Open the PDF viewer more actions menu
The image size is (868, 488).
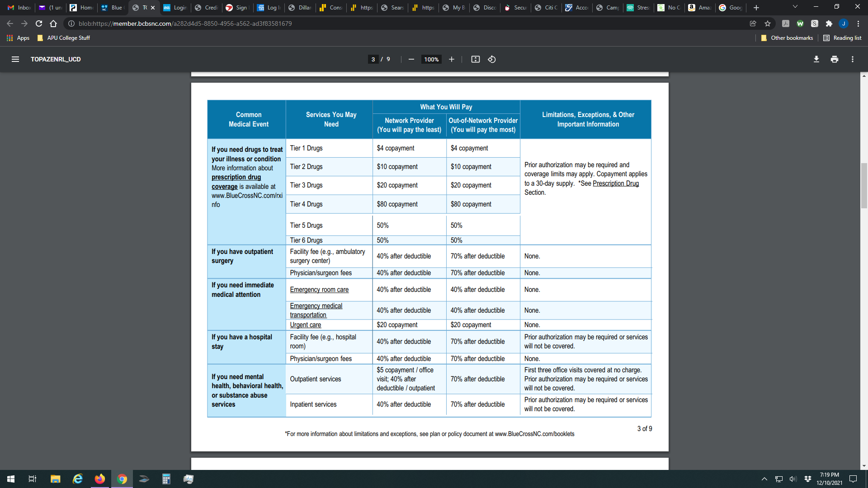pos(852,59)
